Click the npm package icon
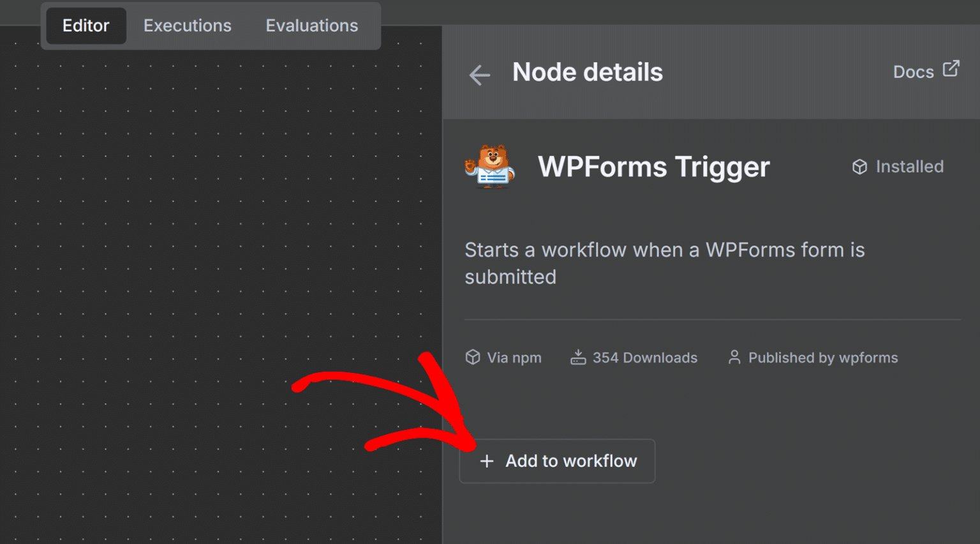 pos(472,357)
